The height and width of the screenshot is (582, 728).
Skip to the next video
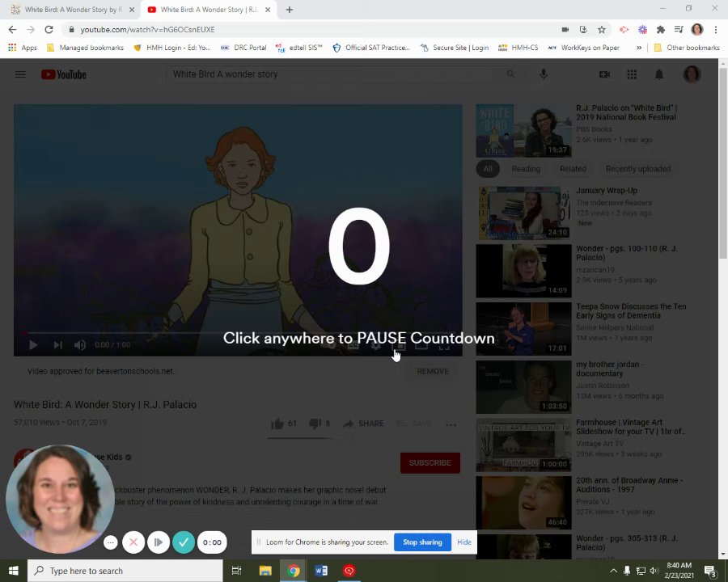click(57, 345)
